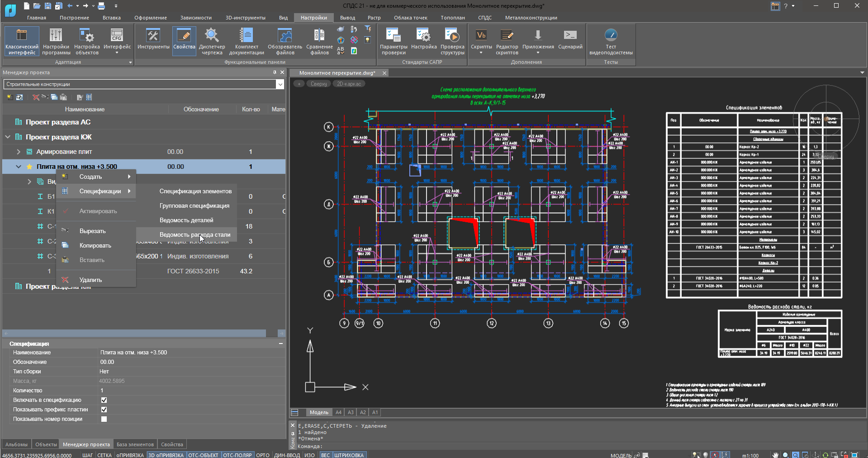This screenshot has height=458, width=868.
Task: Enable Показывать номер позиции checkbox
Action: coord(104,419)
